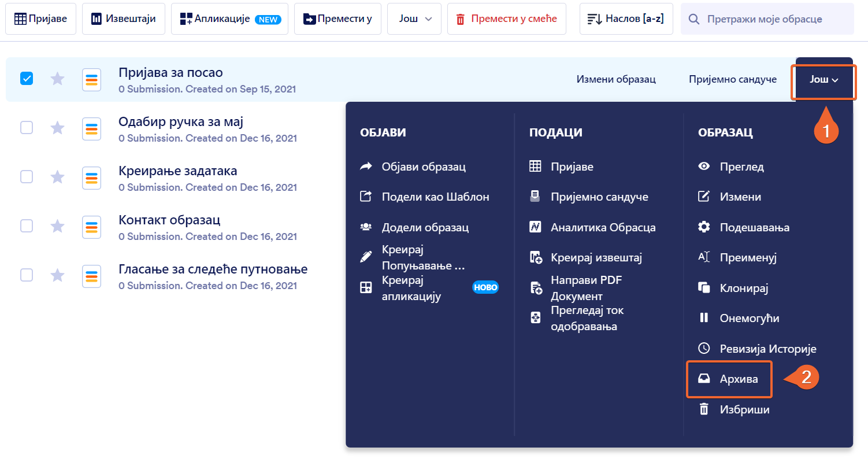
Task: Select Креирај апликацију menu item
Action: tap(429, 288)
